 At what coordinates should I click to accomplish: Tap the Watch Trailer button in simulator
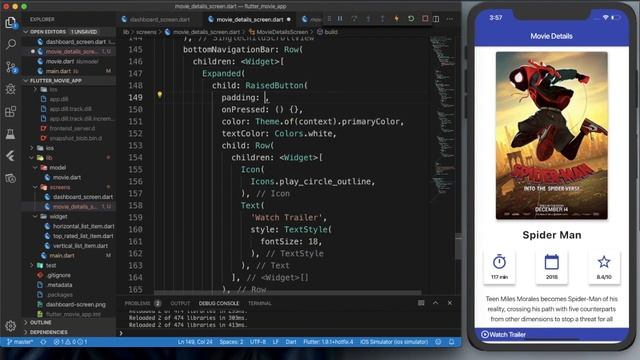click(551, 334)
